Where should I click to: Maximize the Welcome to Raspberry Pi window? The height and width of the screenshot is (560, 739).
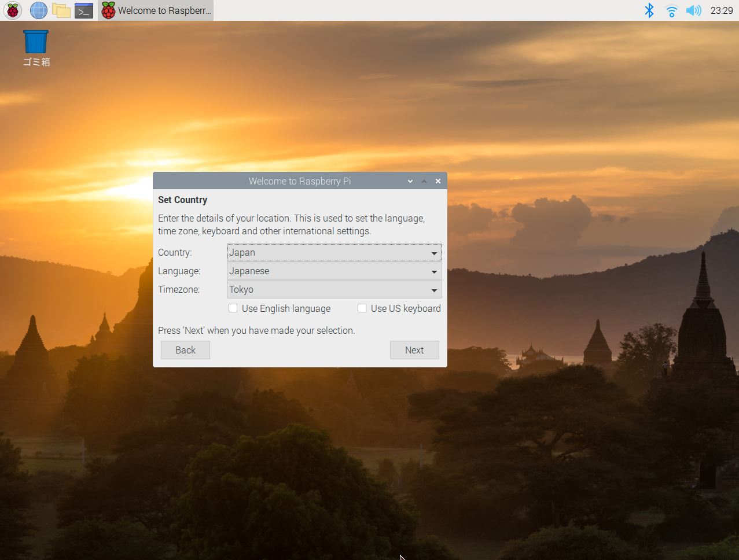[x=424, y=181]
